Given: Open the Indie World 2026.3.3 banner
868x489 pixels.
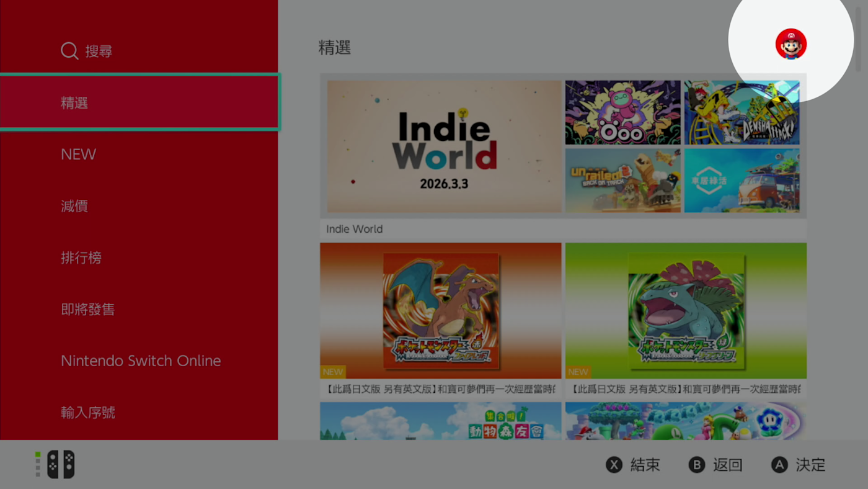Looking at the screenshot, I should pyautogui.click(x=443, y=146).
